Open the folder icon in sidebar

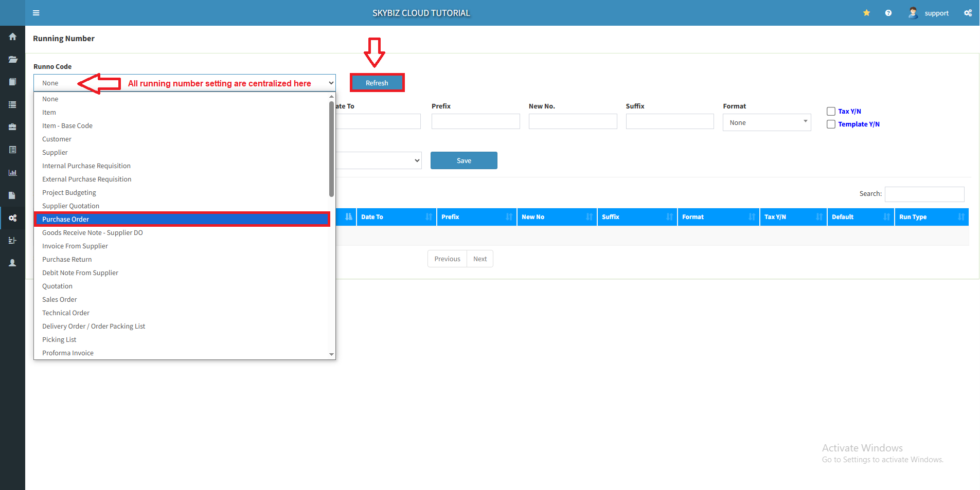[12, 59]
